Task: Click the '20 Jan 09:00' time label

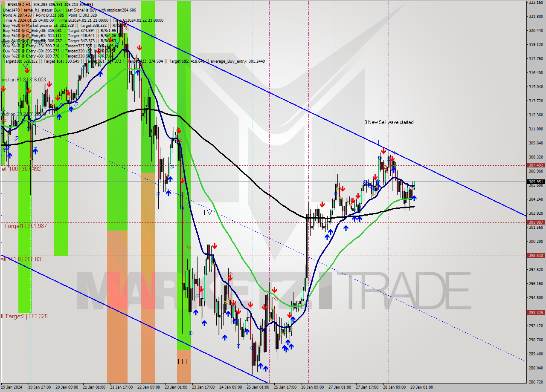Action: [67, 387]
